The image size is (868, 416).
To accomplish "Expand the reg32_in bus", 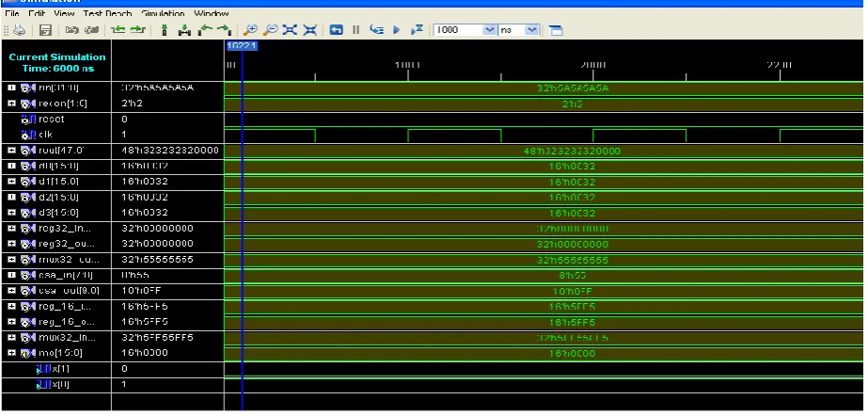I will [11, 228].
